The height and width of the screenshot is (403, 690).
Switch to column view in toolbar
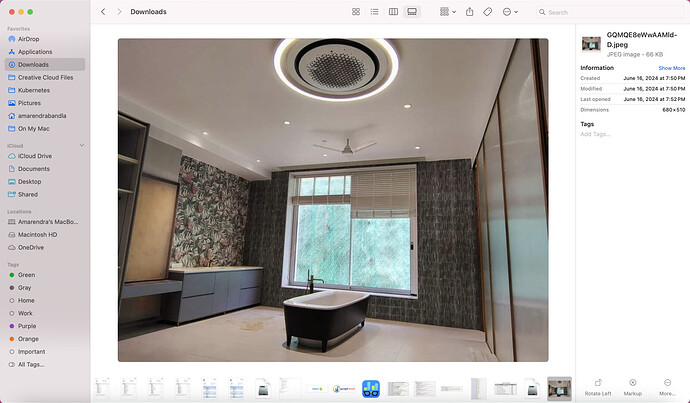tap(393, 12)
